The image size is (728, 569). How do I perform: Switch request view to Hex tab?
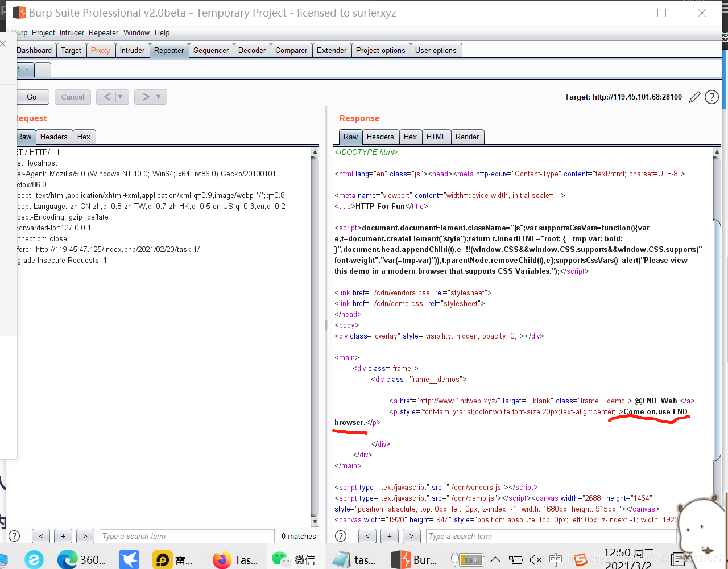point(84,137)
